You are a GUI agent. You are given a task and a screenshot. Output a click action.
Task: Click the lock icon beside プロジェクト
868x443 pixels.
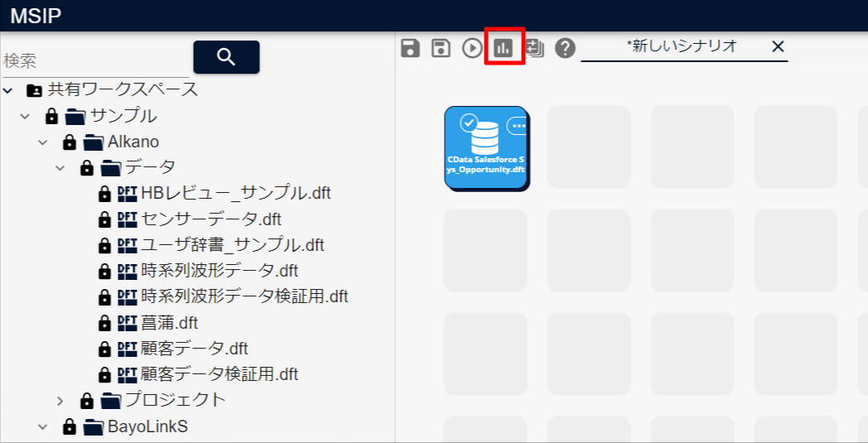87,401
